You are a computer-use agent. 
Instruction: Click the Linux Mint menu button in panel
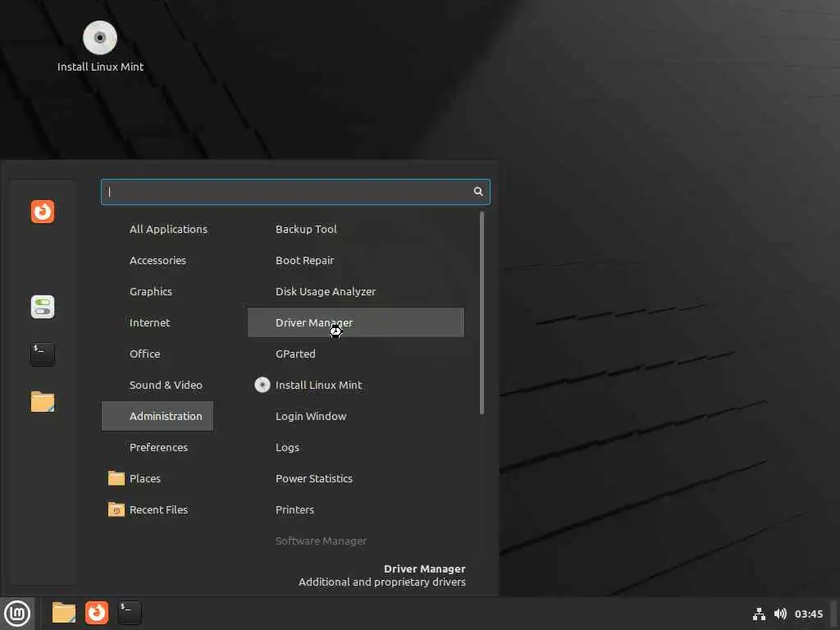point(17,614)
